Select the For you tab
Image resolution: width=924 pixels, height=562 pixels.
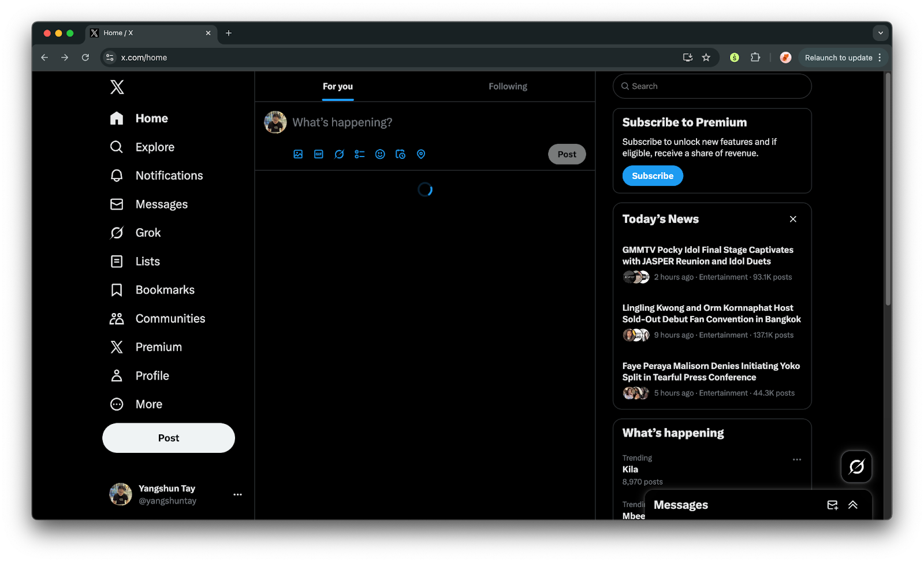click(x=337, y=86)
